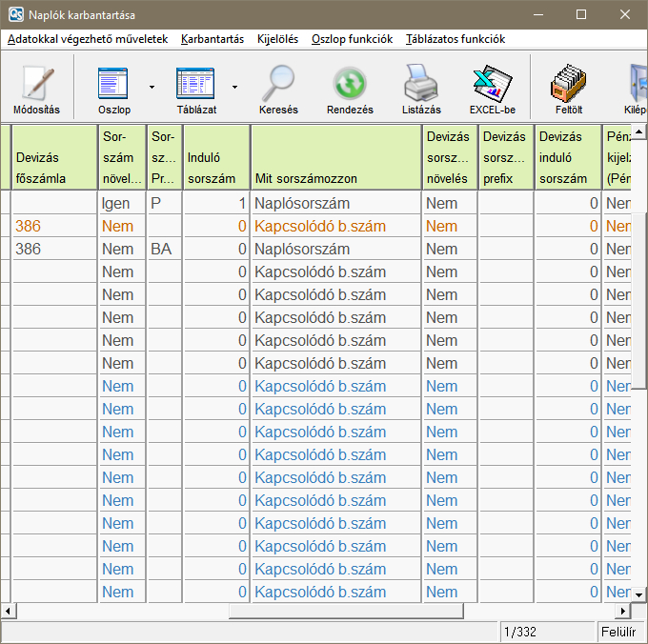Viewport: 648px width, 644px height.
Task: Click the Igen cell in first row
Action: pyautogui.click(x=115, y=204)
